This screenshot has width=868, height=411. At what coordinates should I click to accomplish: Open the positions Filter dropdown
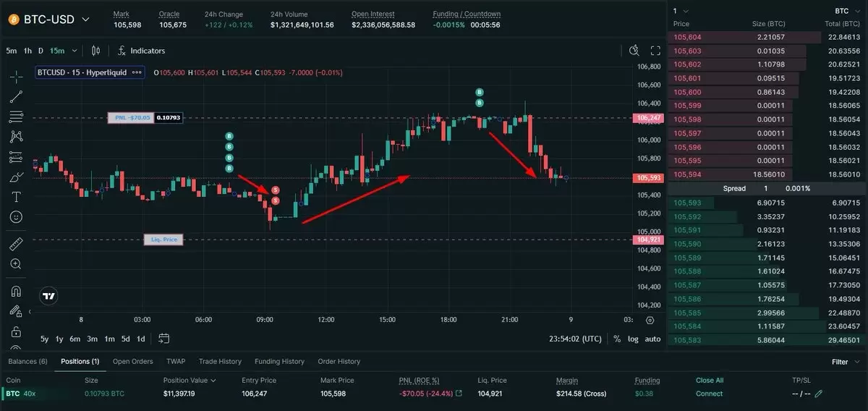[844, 362]
